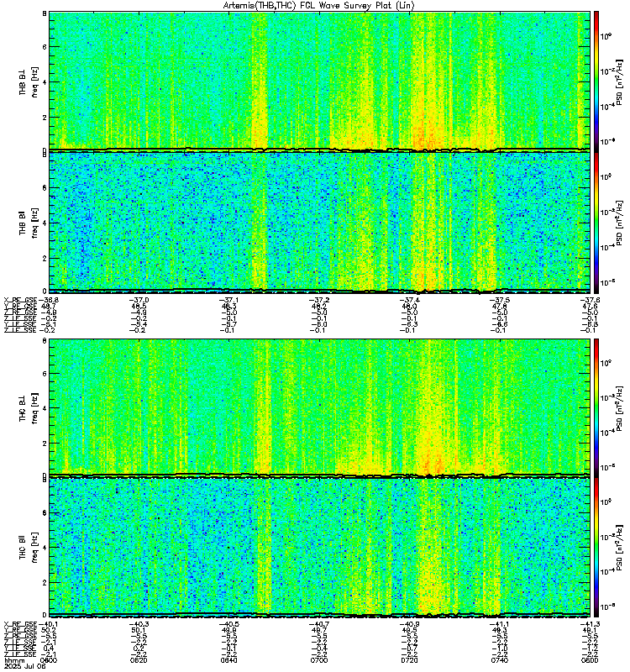The height and width of the screenshot is (672, 630).
Task: Click the THC X_RE_GSE value "-41.3"
Action: pyautogui.click(x=589, y=624)
